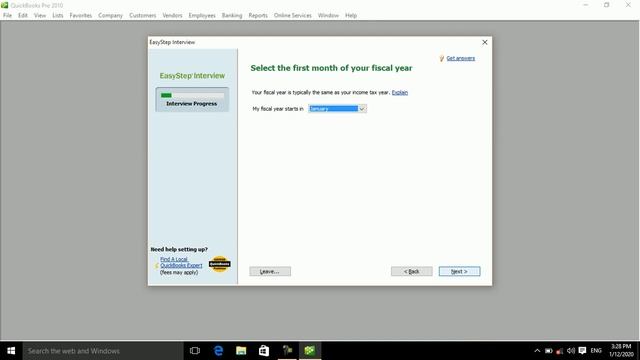The width and height of the screenshot is (640, 360).
Task: Click the Explain link
Action: pyautogui.click(x=400, y=93)
